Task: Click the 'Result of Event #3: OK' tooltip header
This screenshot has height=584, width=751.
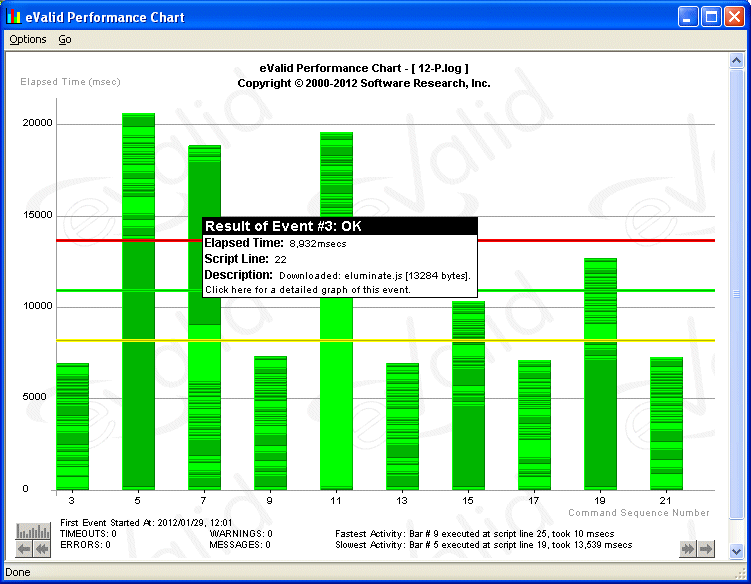Action: coord(340,226)
